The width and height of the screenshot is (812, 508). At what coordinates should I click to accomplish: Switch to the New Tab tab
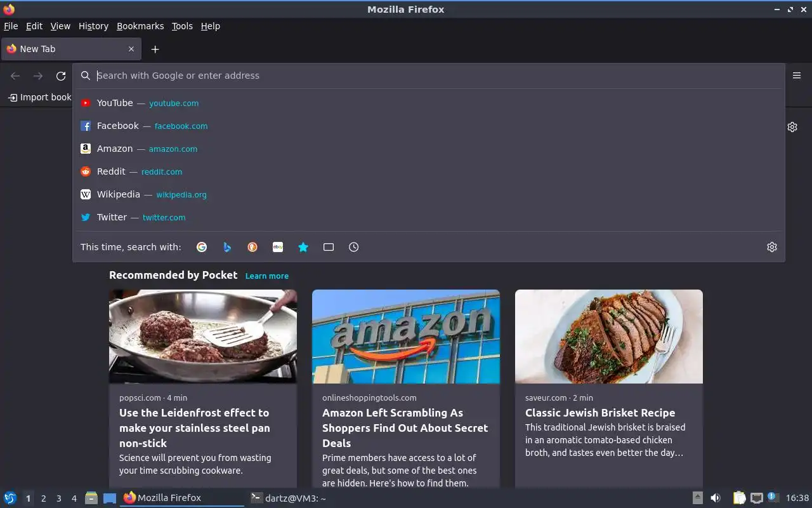(71, 49)
